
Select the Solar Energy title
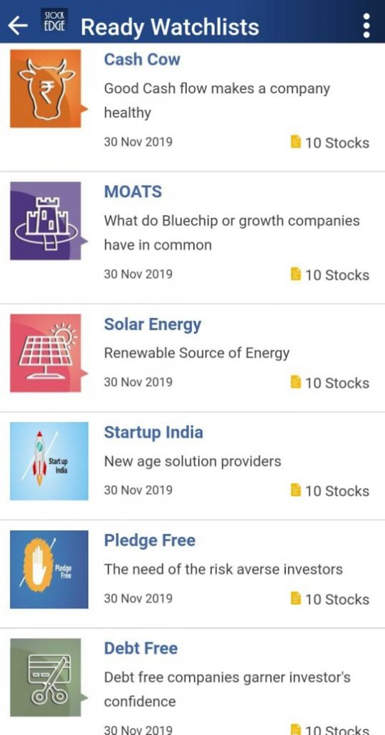tap(152, 325)
